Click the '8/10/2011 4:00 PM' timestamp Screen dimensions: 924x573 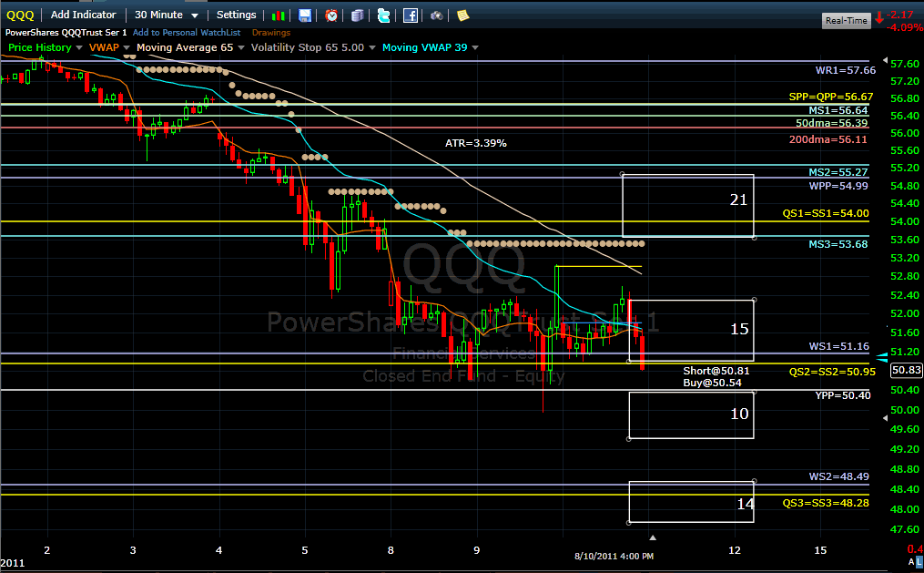614,556
